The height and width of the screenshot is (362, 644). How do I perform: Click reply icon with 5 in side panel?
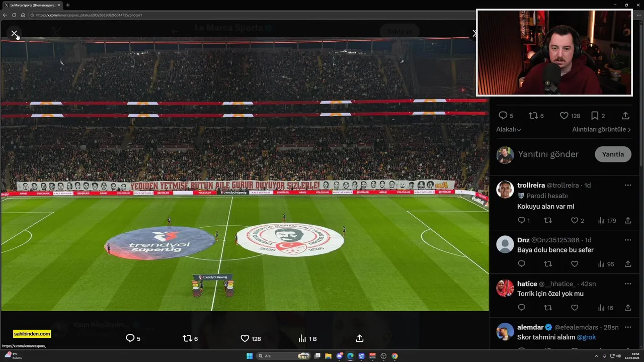tap(503, 116)
